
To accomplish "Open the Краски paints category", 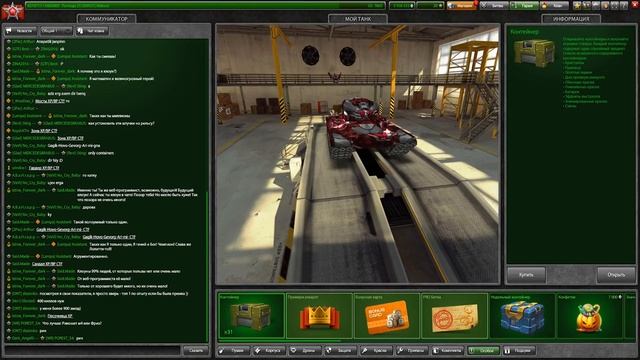I will (376, 350).
